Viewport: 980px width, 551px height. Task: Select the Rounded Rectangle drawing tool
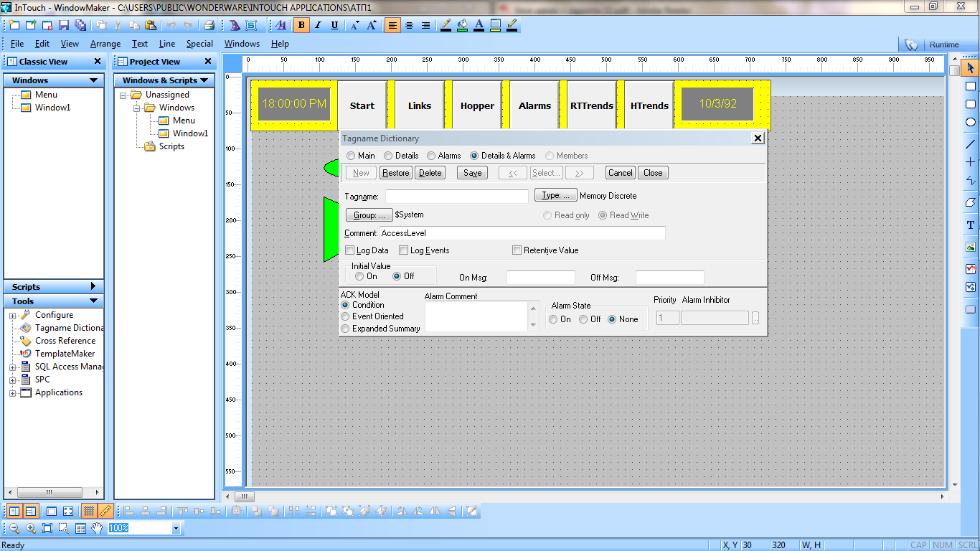[x=971, y=104]
